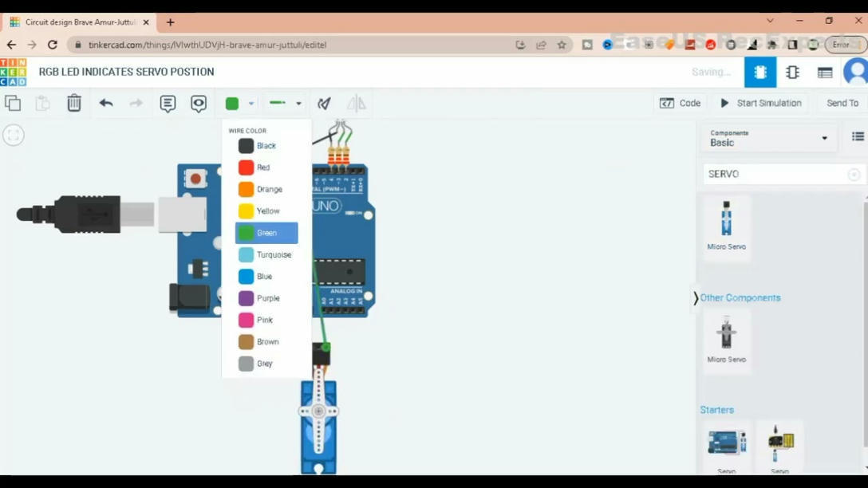This screenshot has width=868, height=488.
Task: Open the Components Basic dropdown
Action: [x=769, y=138]
